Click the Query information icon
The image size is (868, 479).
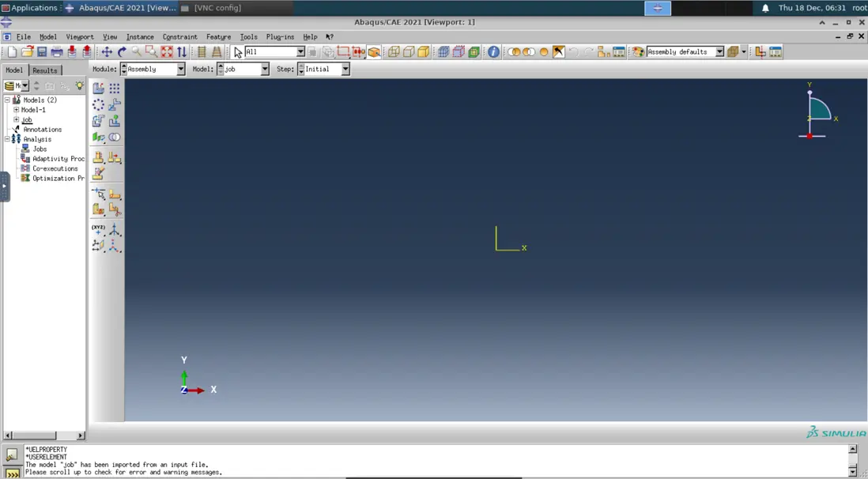(x=493, y=52)
